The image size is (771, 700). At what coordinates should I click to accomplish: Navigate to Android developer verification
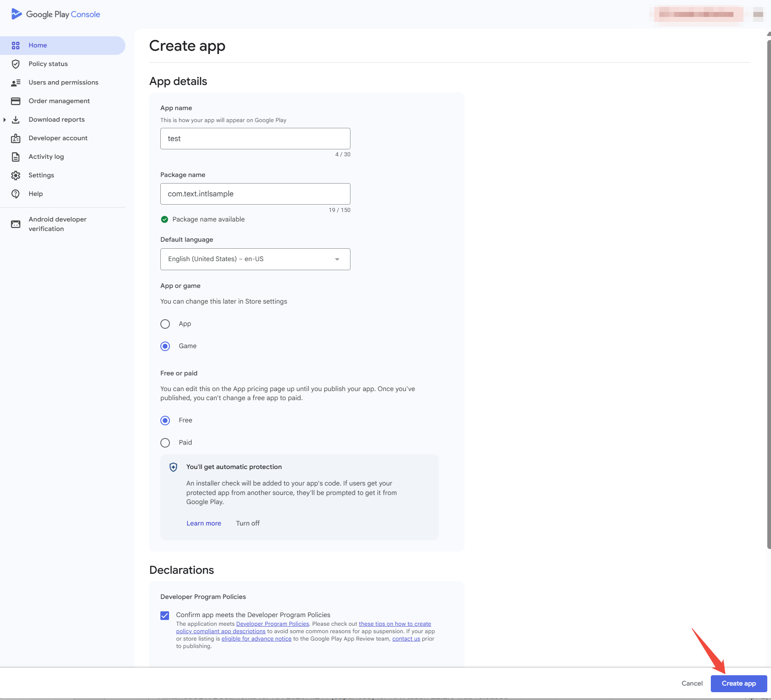click(57, 224)
